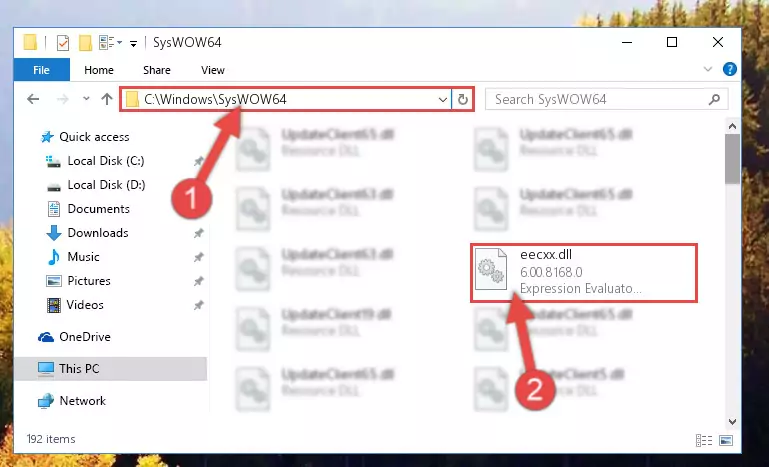The height and width of the screenshot is (467, 769).
Task: Maximize the SysWOW64 window
Action: click(672, 43)
